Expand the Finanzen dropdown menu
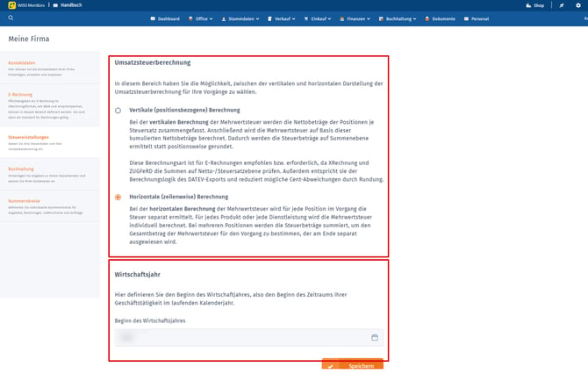This screenshot has height=374, width=588. 355,18
